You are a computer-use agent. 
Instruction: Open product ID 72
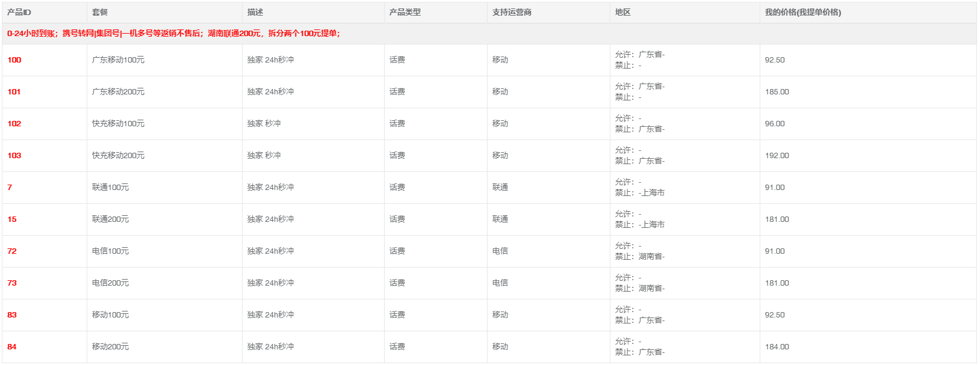click(x=12, y=251)
